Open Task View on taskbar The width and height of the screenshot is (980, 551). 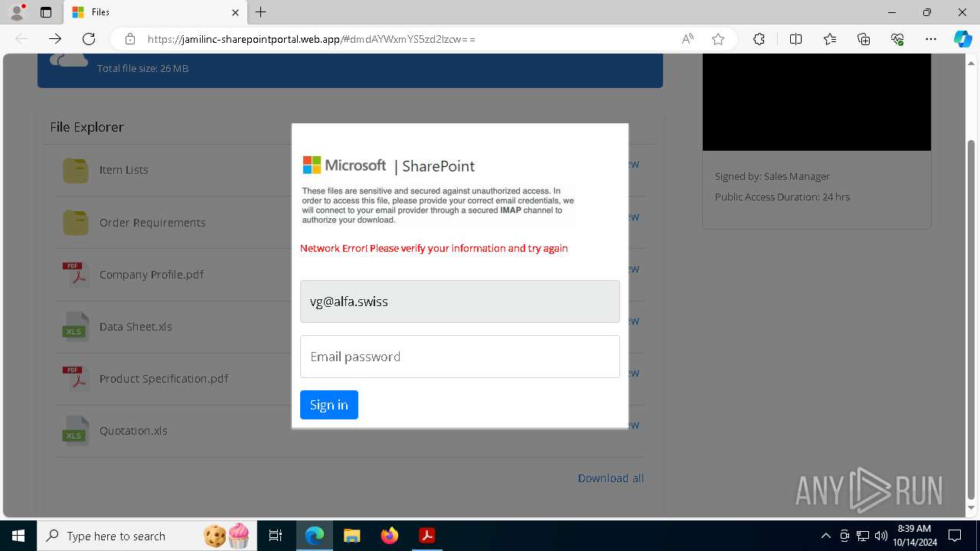tap(276, 536)
